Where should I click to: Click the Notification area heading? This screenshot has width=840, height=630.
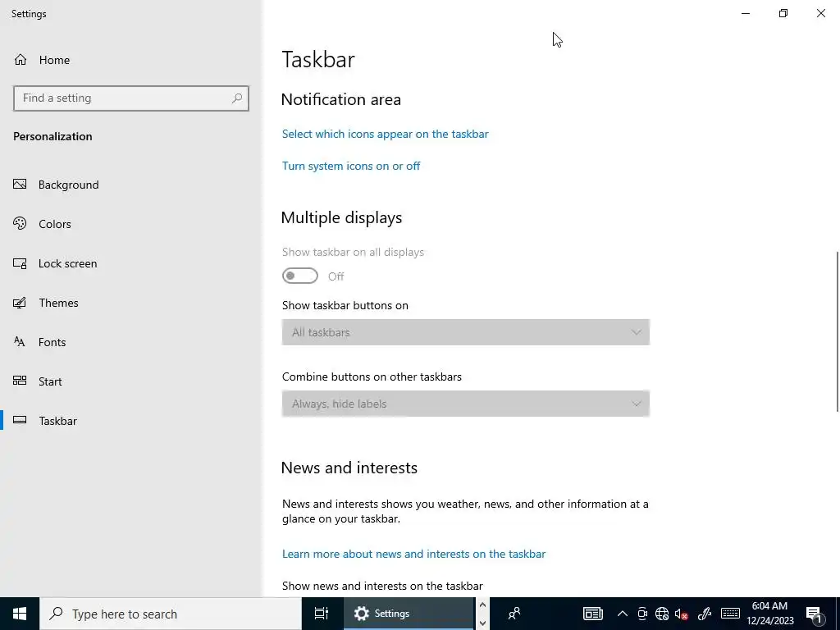tap(340, 99)
